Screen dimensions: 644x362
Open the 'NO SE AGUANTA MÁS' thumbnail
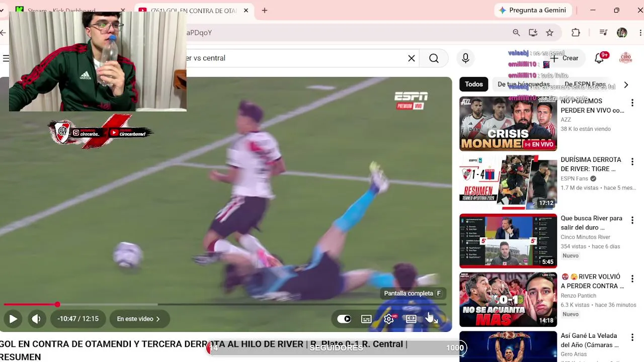(x=508, y=300)
